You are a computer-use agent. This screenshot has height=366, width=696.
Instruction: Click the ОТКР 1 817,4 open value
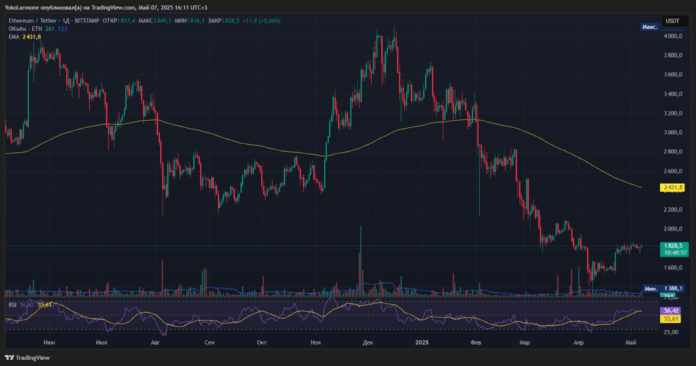point(119,21)
